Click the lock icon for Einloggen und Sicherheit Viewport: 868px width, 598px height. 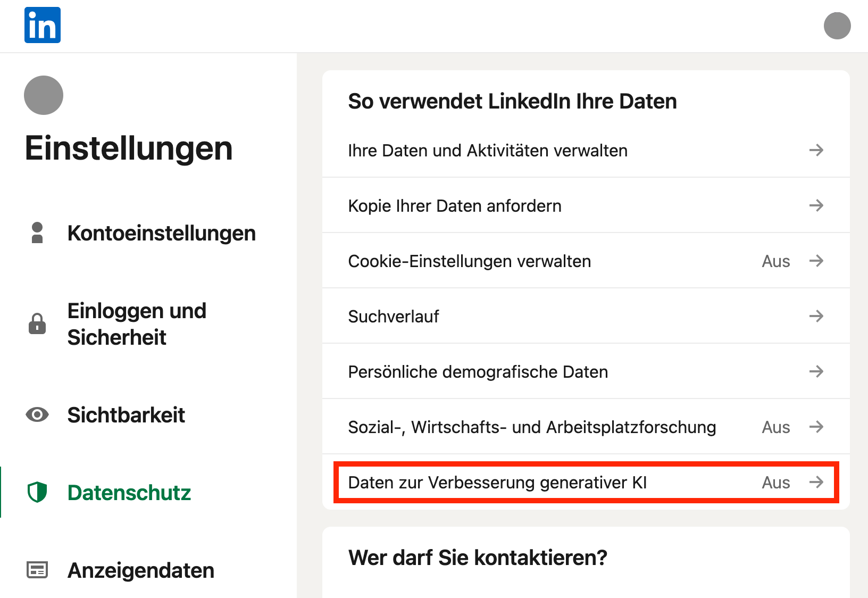tap(36, 323)
